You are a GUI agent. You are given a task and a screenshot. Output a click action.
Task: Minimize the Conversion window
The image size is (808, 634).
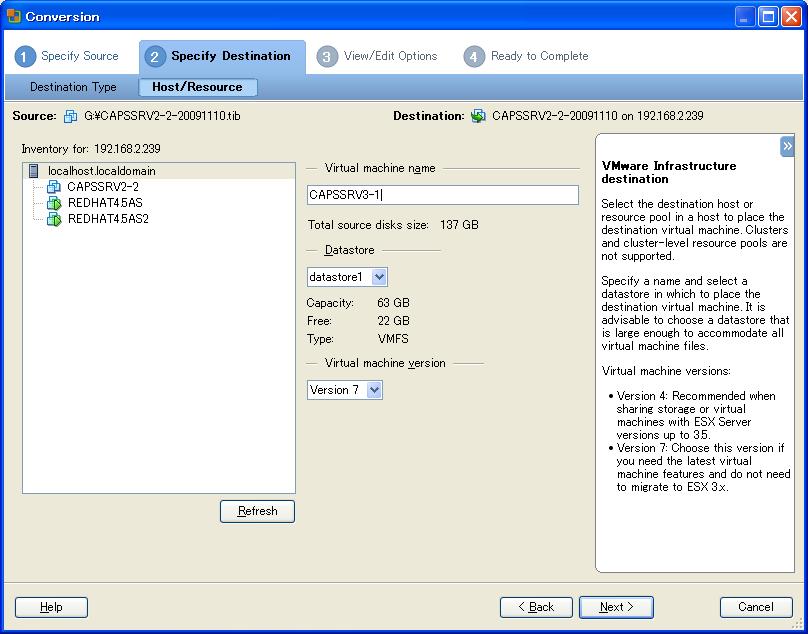[744, 17]
